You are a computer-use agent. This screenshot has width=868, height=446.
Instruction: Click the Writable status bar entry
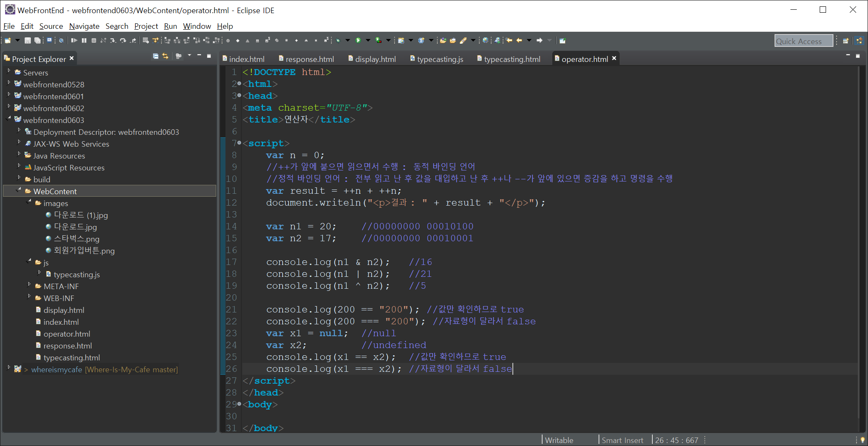click(x=559, y=440)
